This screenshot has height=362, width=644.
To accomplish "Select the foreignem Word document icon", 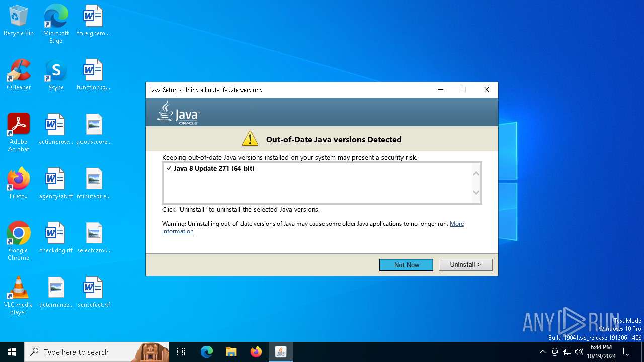I will 93,21.
